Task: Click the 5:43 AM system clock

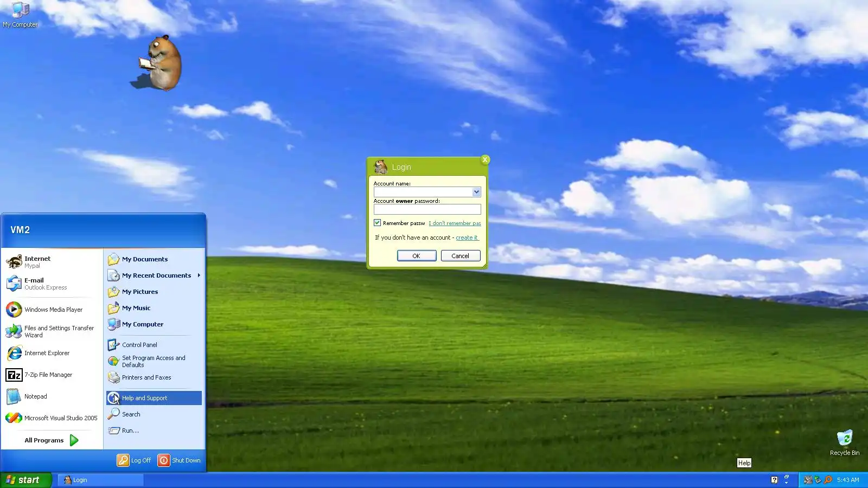Action: (848, 480)
